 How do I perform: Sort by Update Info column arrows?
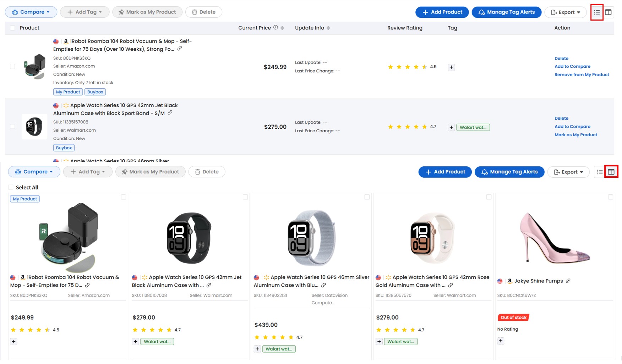coord(328,28)
